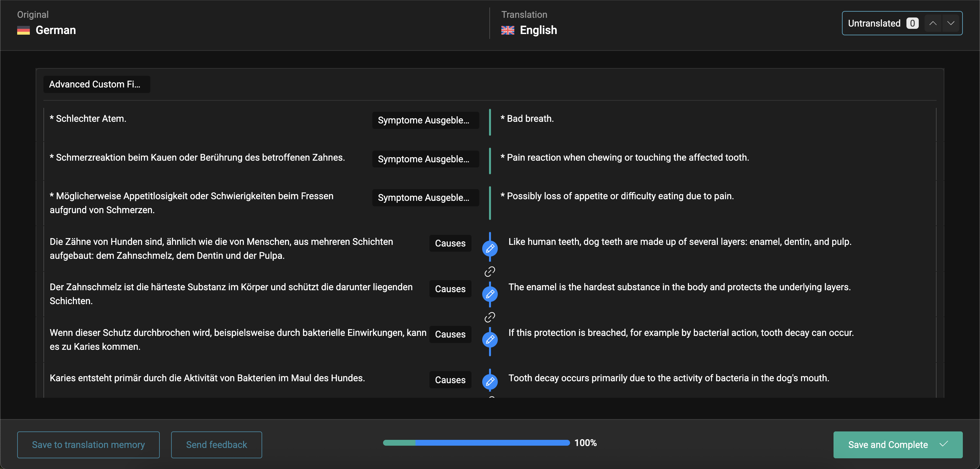This screenshot has width=980, height=469.
Task: Click pencil icon beside hardest substance translation
Action: [x=490, y=294]
